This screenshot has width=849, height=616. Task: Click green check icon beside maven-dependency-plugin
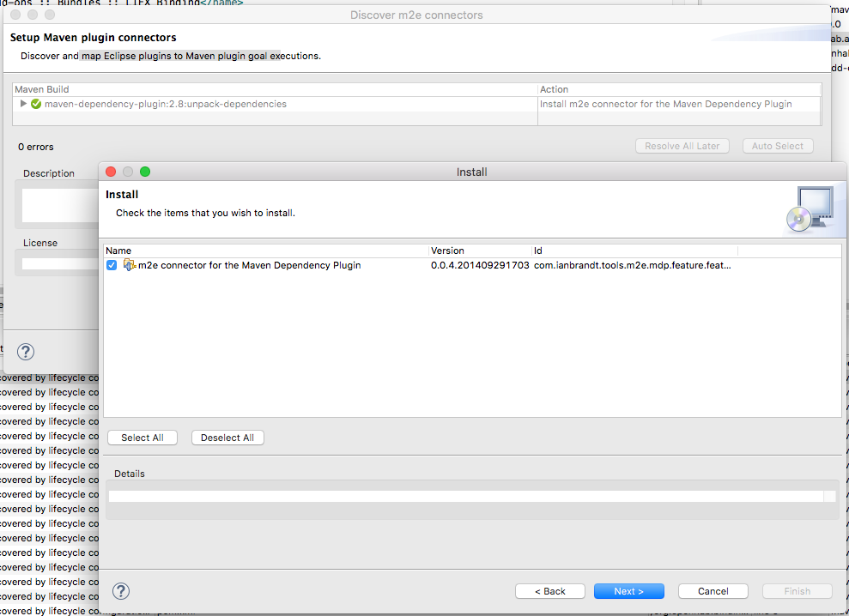(36, 104)
